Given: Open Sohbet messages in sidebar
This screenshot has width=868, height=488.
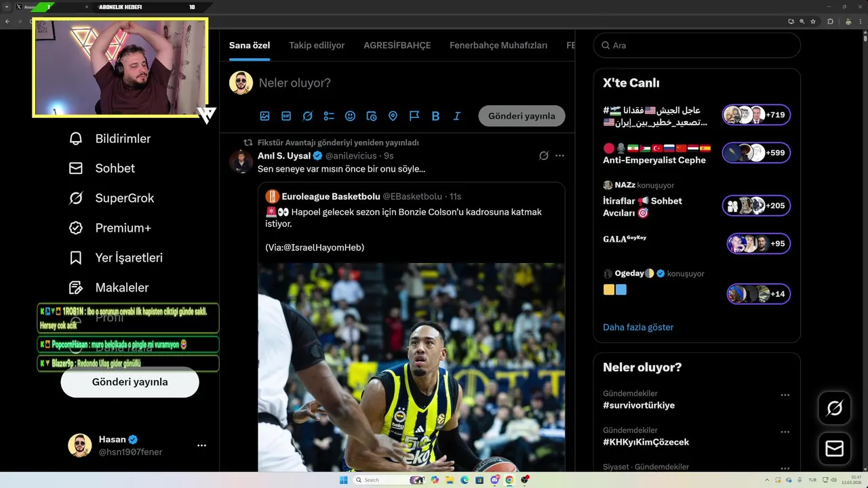Looking at the screenshot, I should pos(102,169).
